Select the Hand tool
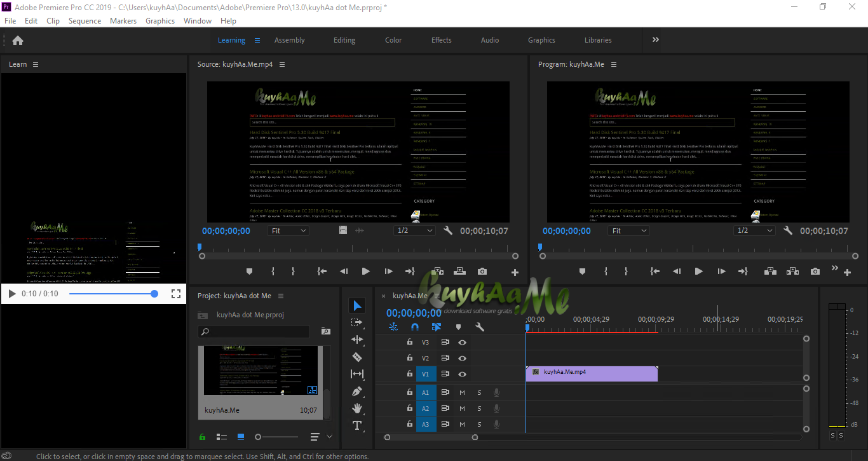Image resolution: width=868 pixels, height=461 pixels. pyautogui.click(x=357, y=408)
